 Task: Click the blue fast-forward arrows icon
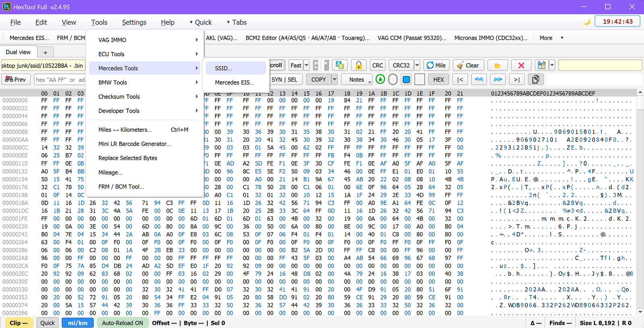coord(498,79)
